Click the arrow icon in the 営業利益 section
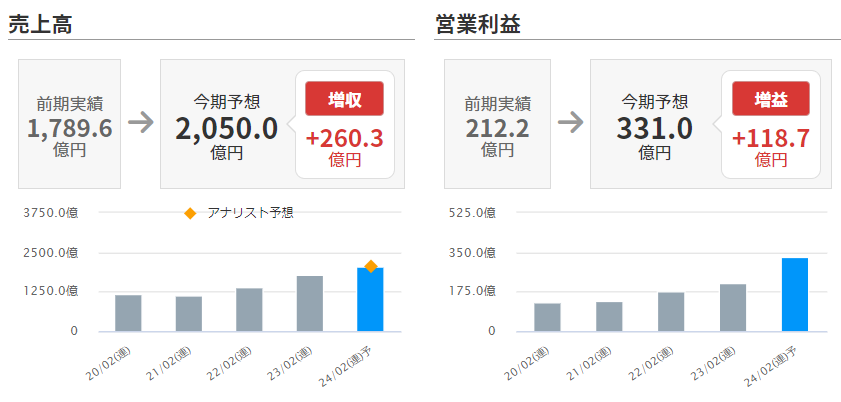This screenshot has width=841, height=402. coord(570,122)
